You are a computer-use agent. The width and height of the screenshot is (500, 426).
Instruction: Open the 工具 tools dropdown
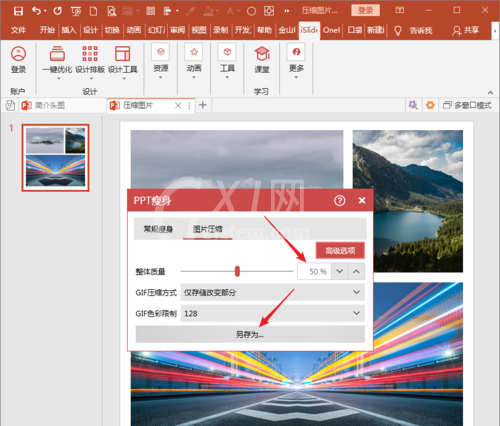click(227, 61)
